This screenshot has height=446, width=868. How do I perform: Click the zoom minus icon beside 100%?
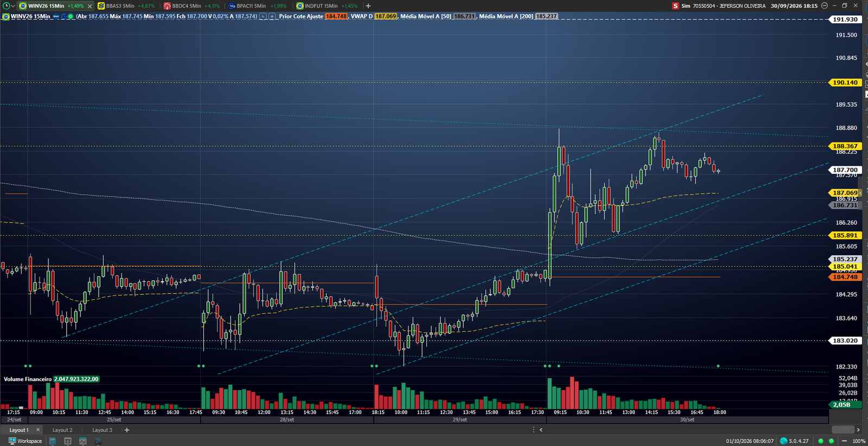[845, 441]
